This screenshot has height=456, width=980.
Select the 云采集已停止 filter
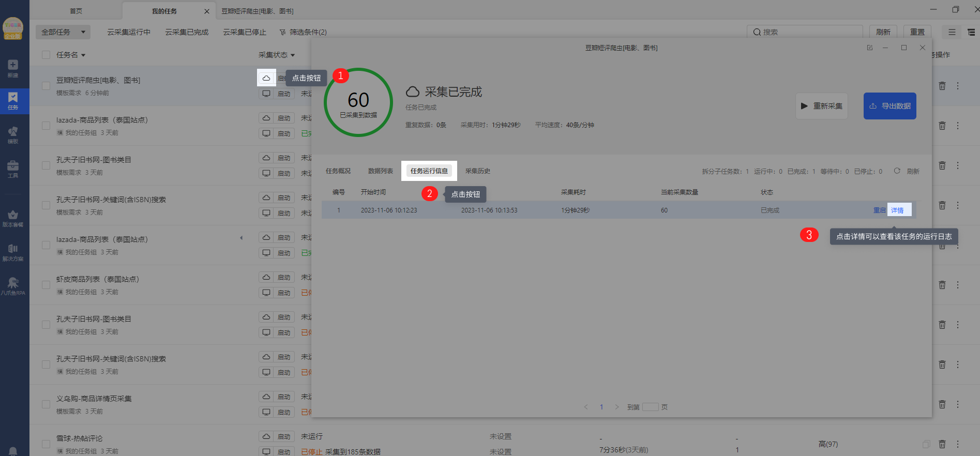[245, 32]
